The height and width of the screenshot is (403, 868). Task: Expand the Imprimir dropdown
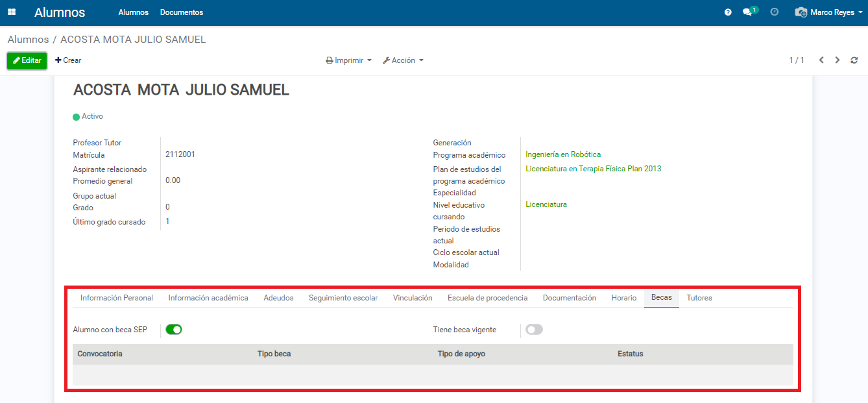point(349,60)
